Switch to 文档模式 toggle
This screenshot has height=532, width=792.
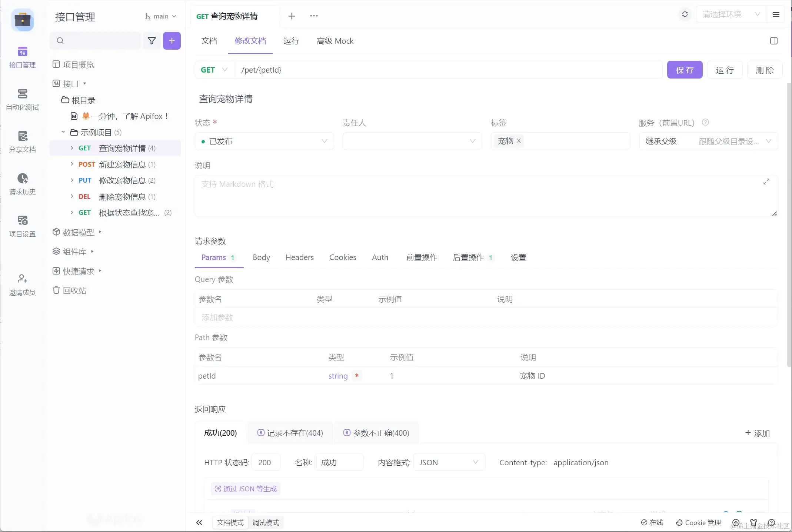click(230, 522)
